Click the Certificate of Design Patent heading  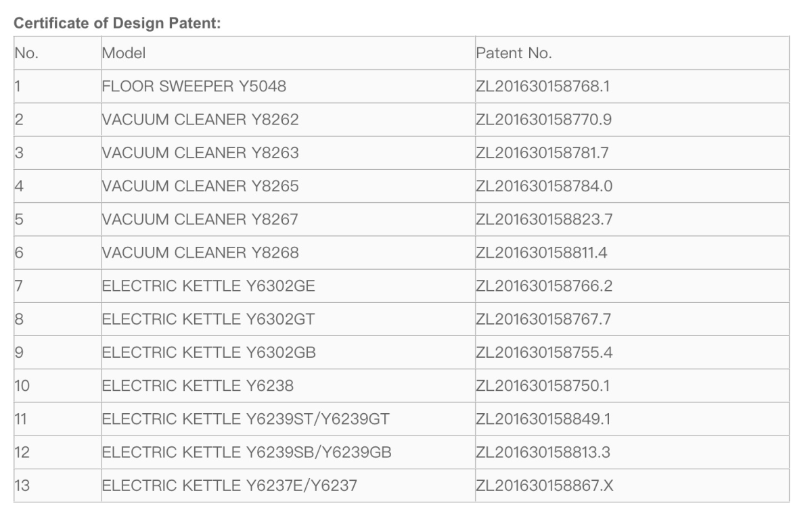tap(119, 24)
